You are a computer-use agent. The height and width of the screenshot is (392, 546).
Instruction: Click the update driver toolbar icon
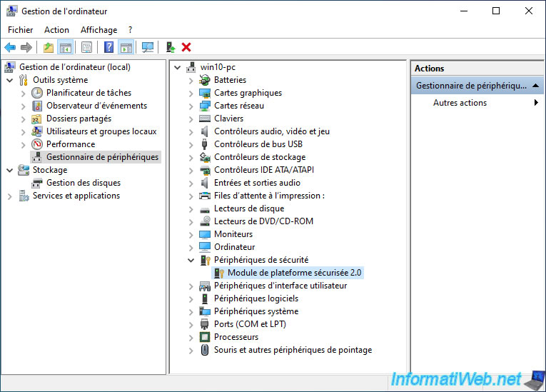pyautogui.click(x=171, y=47)
